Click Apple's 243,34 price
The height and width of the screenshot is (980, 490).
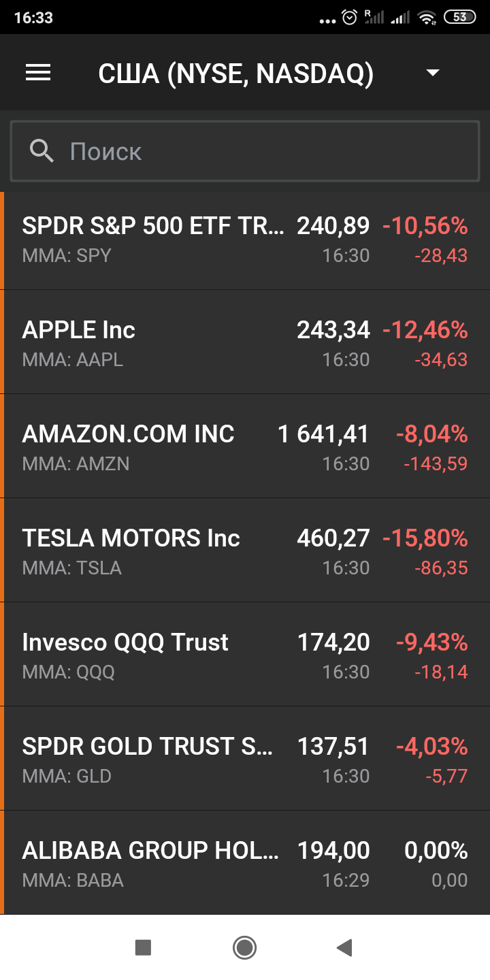coord(333,331)
